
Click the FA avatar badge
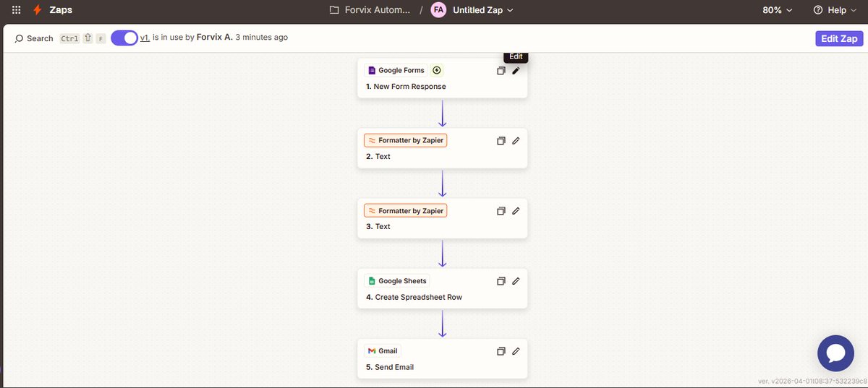click(438, 10)
